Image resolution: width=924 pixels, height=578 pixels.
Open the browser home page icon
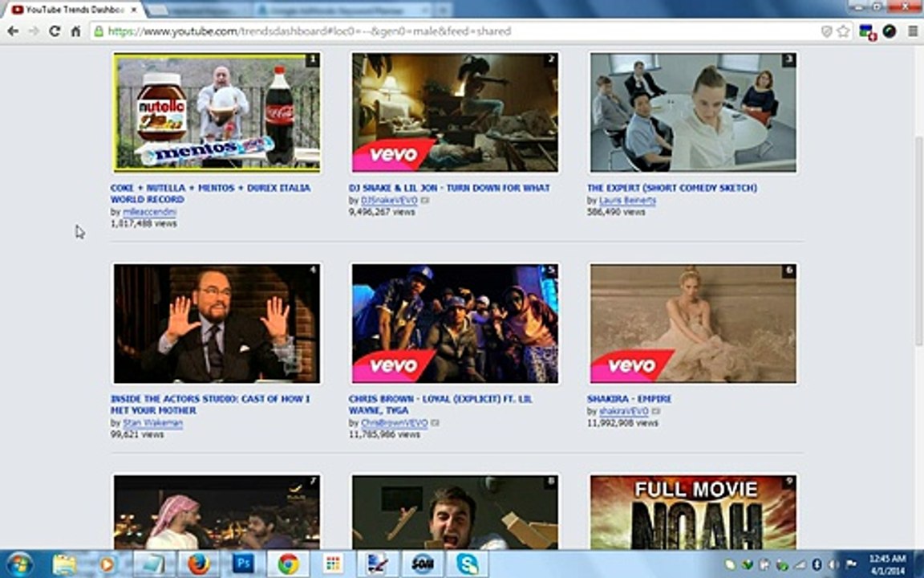(x=75, y=31)
